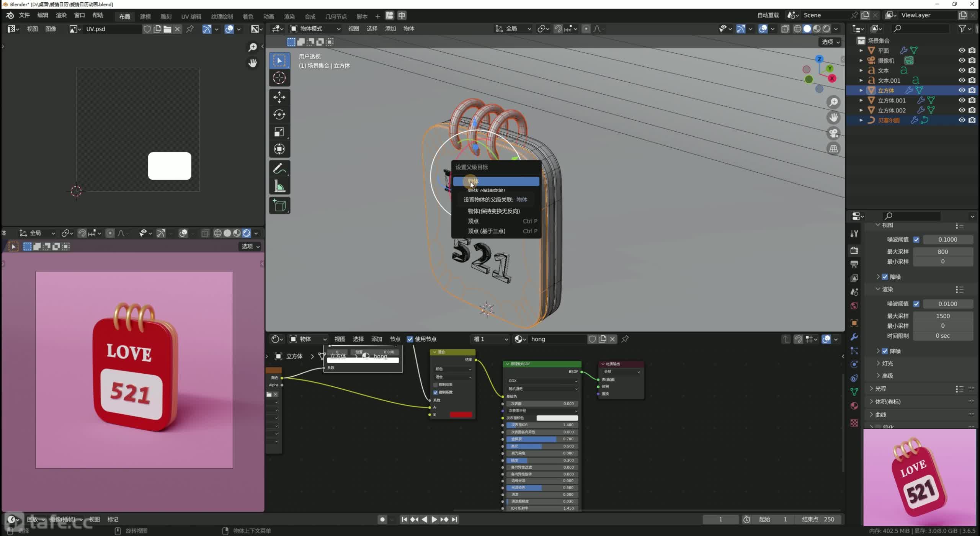Open the 选项 dropdown in 3D viewport
The width and height of the screenshot is (980, 536).
point(830,42)
